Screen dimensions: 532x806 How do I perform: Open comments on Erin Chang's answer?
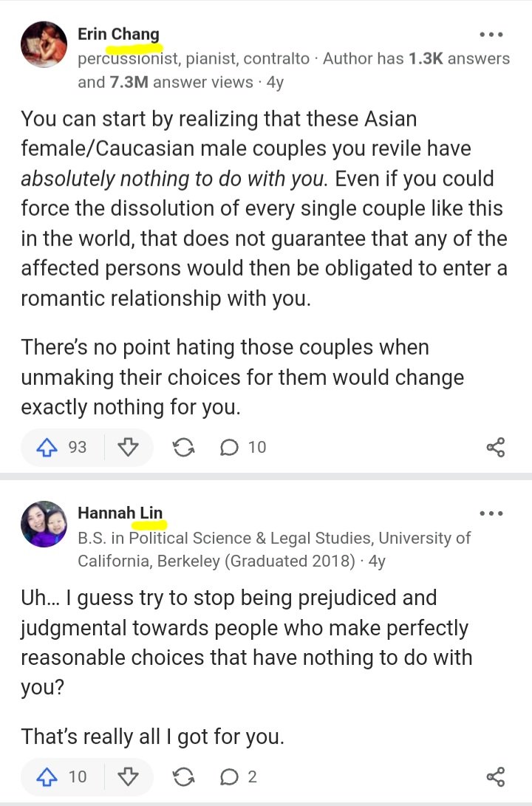242,447
